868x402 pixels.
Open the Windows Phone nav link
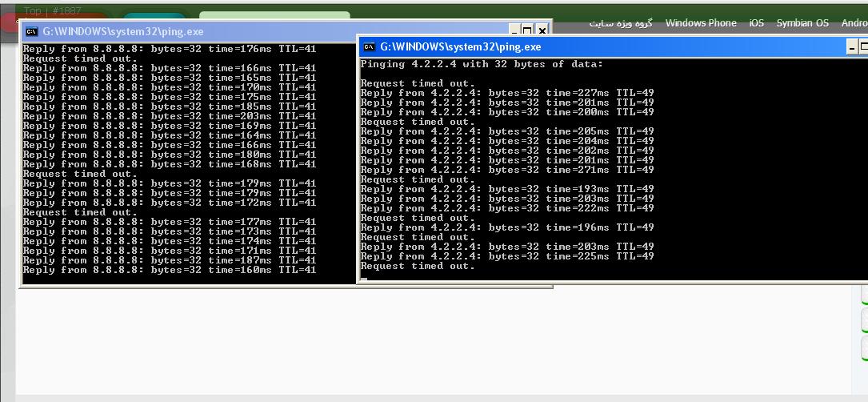click(701, 22)
